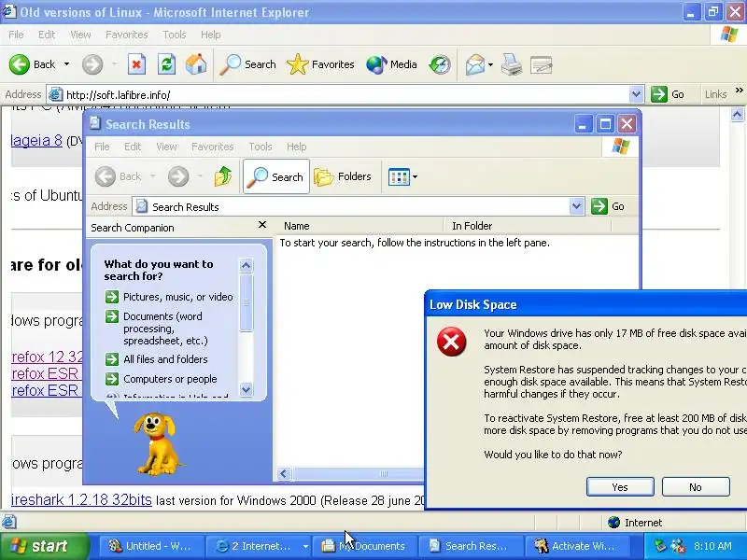
Task: Switch to My Documents taskbar button
Action: tap(365, 546)
